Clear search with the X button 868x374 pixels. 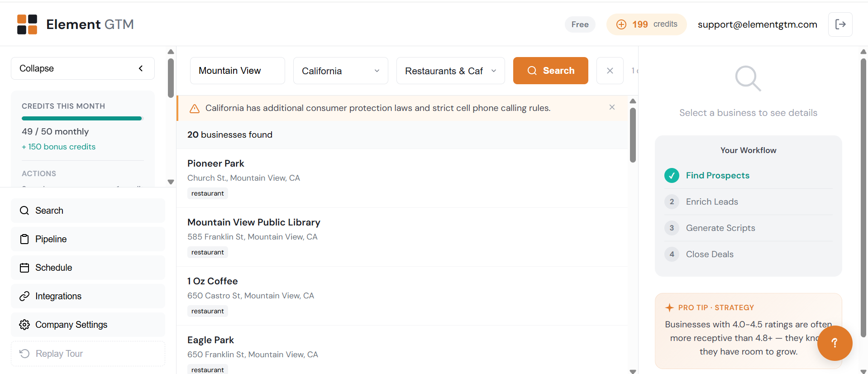[x=610, y=71]
